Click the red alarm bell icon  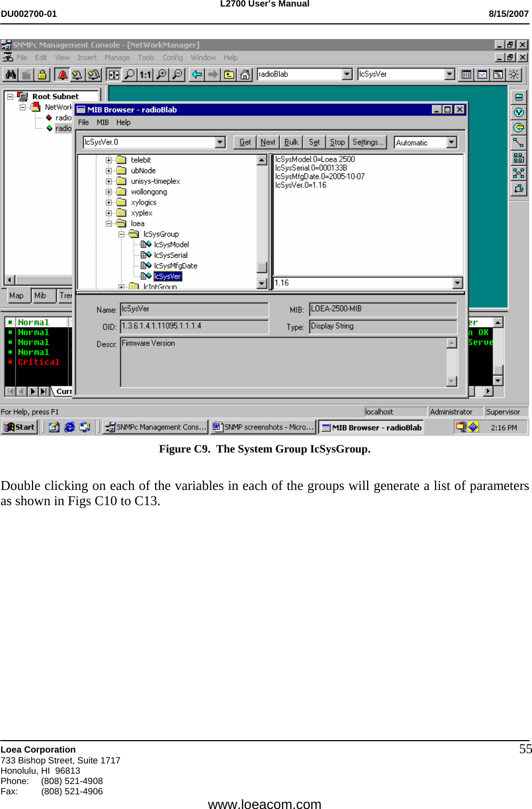click(63, 74)
